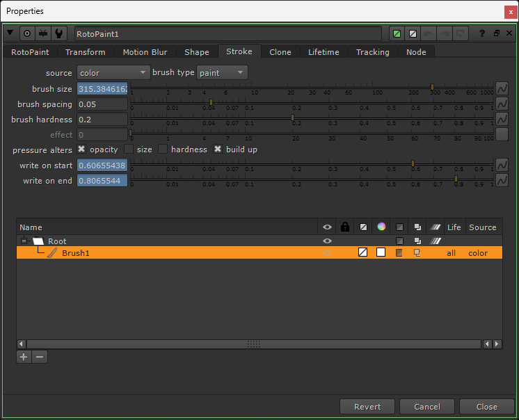
Task: Select the Root layer row
Action: click(x=259, y=241)
